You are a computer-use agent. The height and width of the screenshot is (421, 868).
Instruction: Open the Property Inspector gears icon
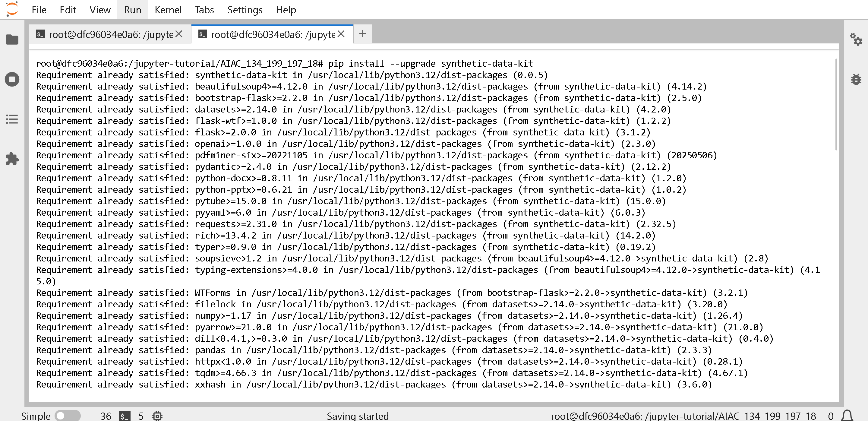(856, 40)
